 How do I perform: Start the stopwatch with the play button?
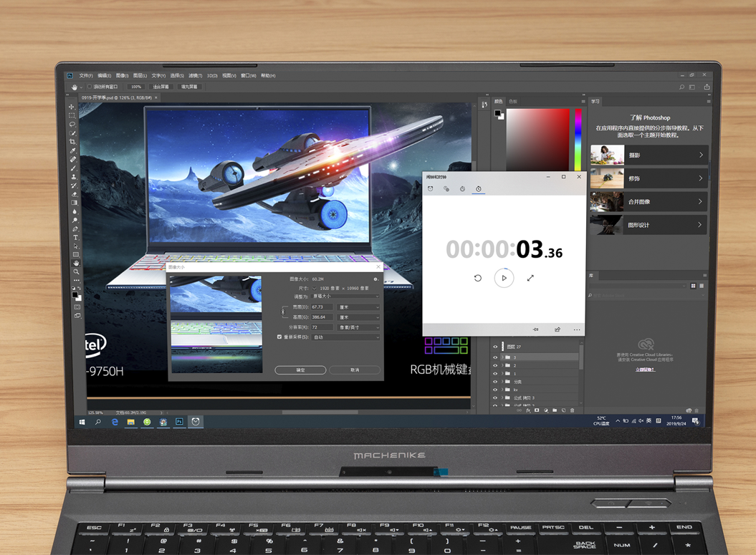pos(504,278)
